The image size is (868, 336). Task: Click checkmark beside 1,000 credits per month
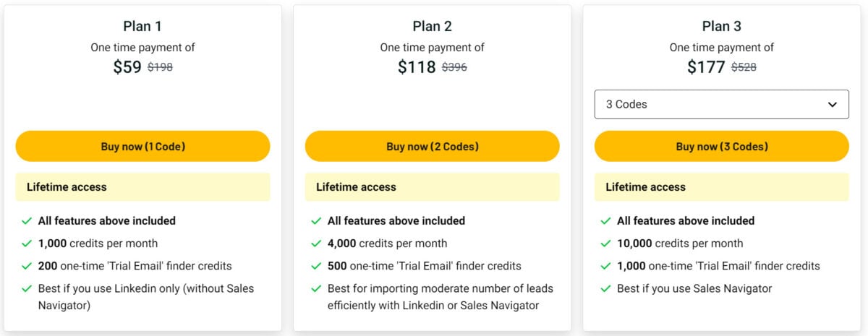(x=27, y=244)
